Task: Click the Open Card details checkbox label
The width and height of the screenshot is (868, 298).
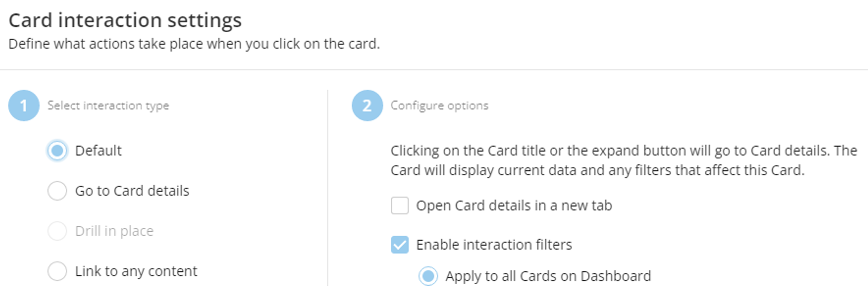Action: (514, 206)
